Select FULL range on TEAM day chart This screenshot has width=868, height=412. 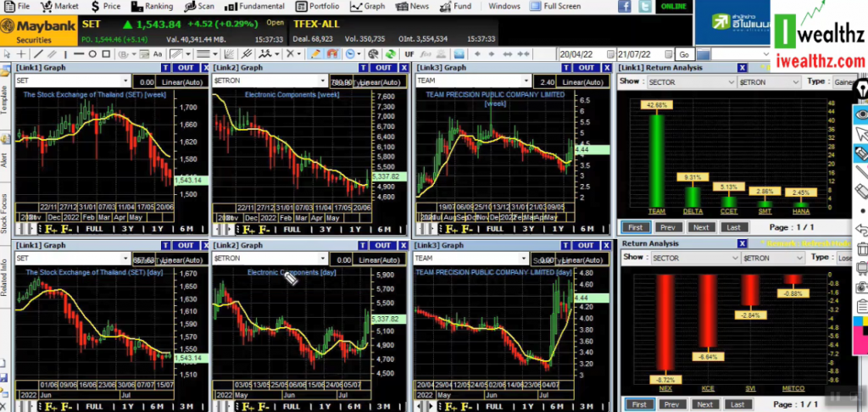pos(496,406)
